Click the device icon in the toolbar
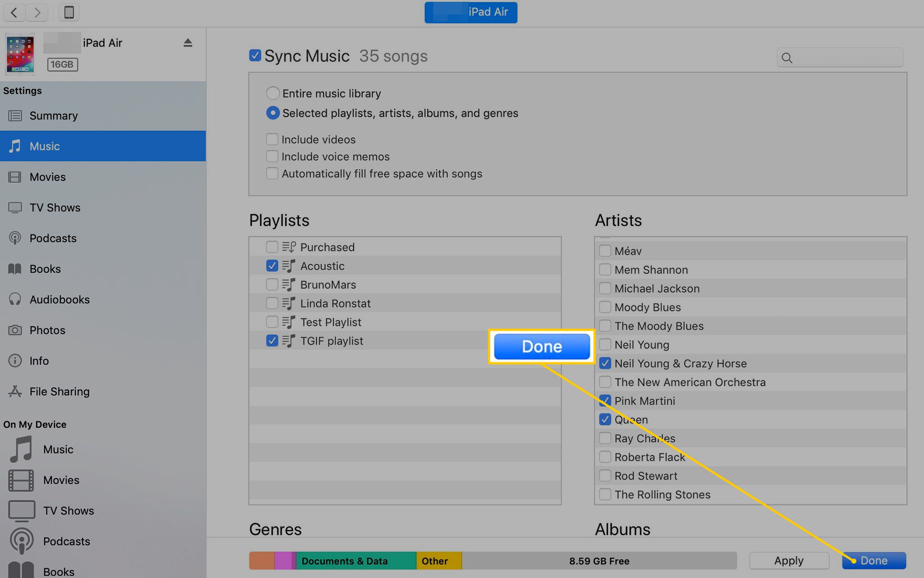The image size is (924, 578). point(69,12)
